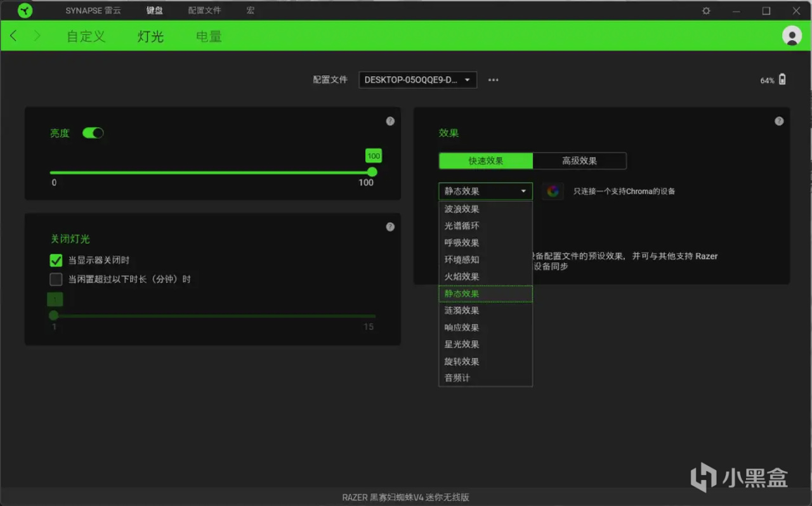This screenshot has height=506, width=812.
Task: Select the 快速效果 button
Action: point(486,161)
